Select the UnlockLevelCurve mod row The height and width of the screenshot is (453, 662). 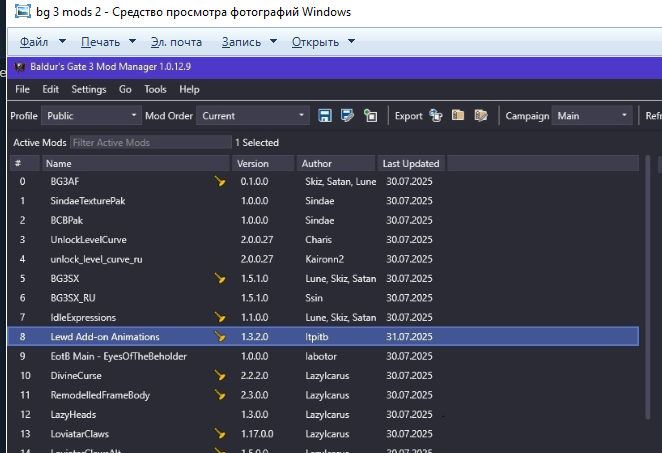[x=323, y=240]
